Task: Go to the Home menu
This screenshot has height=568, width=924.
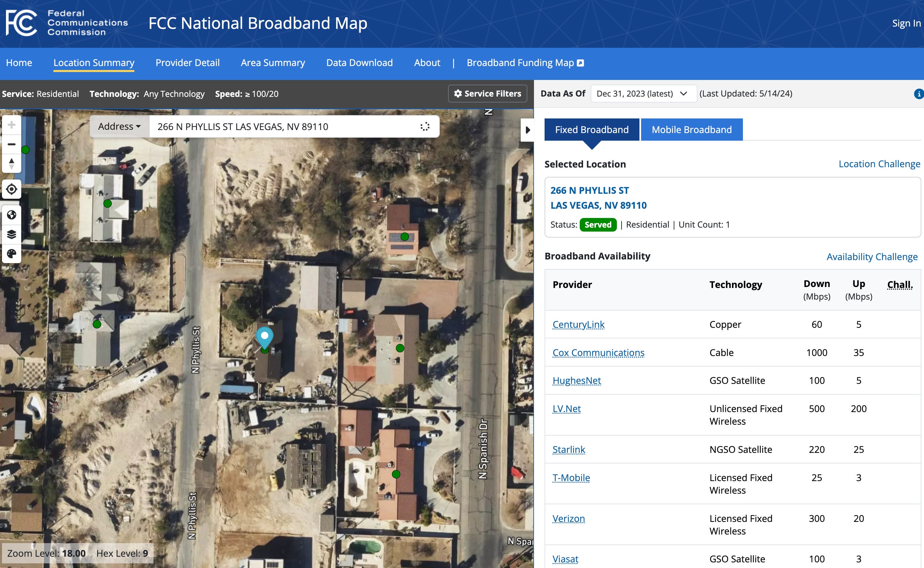Action: click(19, 63)
